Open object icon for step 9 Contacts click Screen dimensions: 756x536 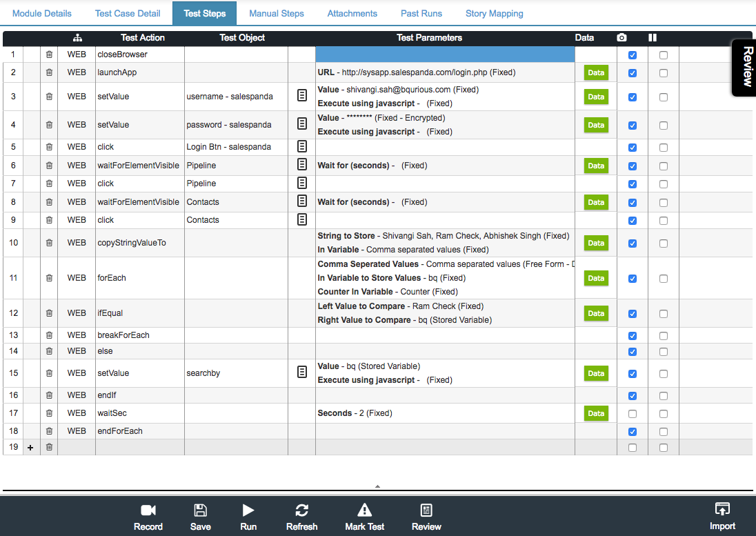302,219
